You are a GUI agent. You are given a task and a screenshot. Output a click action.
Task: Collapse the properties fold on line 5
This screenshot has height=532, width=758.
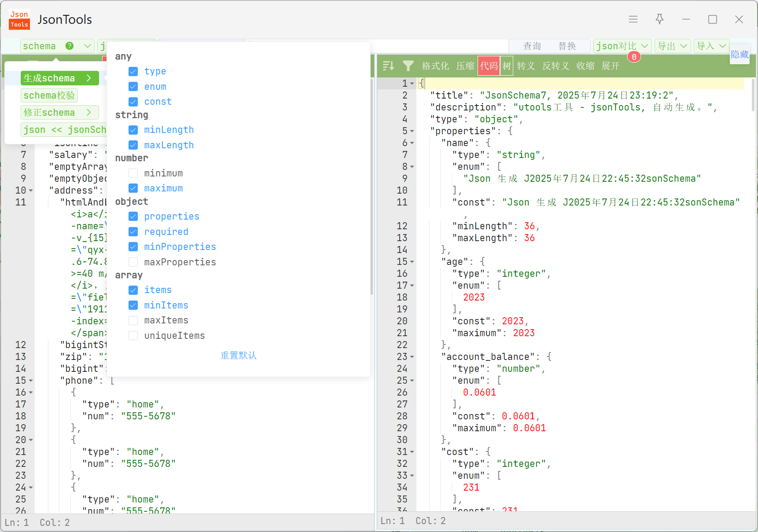tap(412, 131)
